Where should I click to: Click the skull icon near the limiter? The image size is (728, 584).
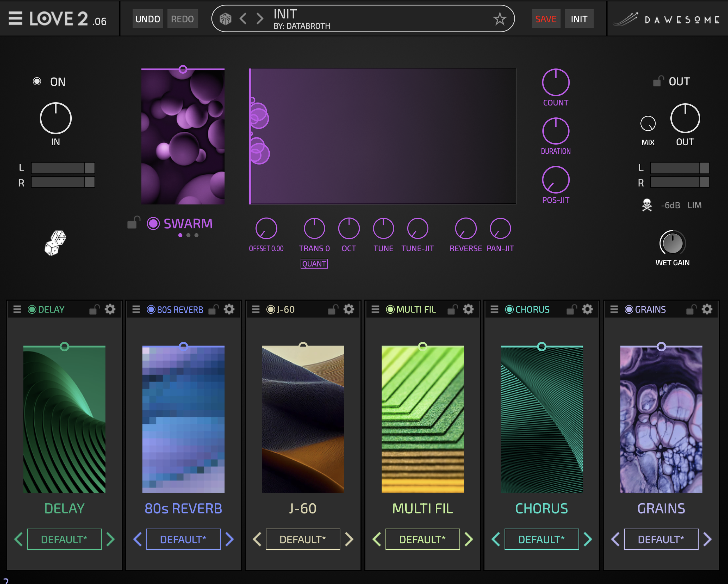coord(647,205)
